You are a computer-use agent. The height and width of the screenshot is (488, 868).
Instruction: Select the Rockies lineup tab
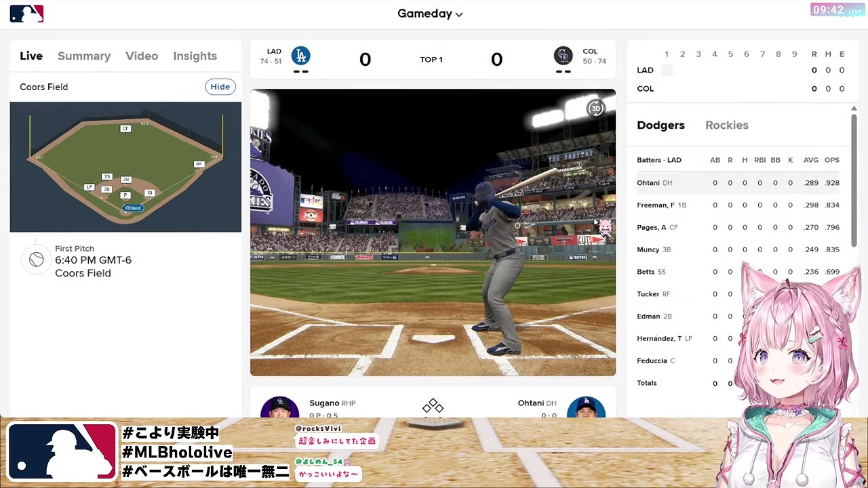(727, 125)
